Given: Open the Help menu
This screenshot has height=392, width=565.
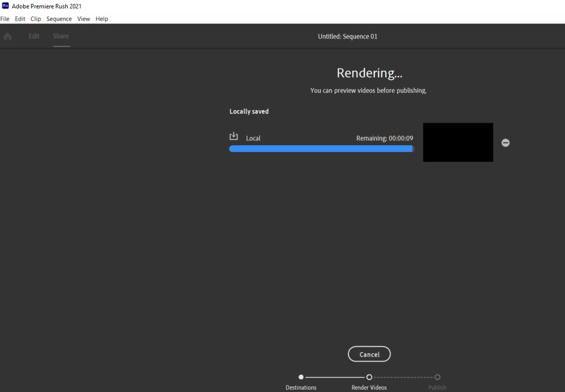Looking at the screenshot, I should click(102, 19).
